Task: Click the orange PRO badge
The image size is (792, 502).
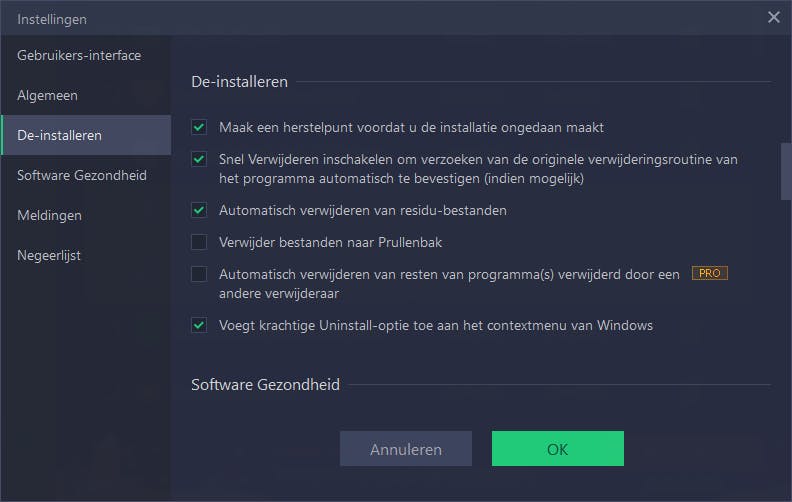Action: click(709, 273)
